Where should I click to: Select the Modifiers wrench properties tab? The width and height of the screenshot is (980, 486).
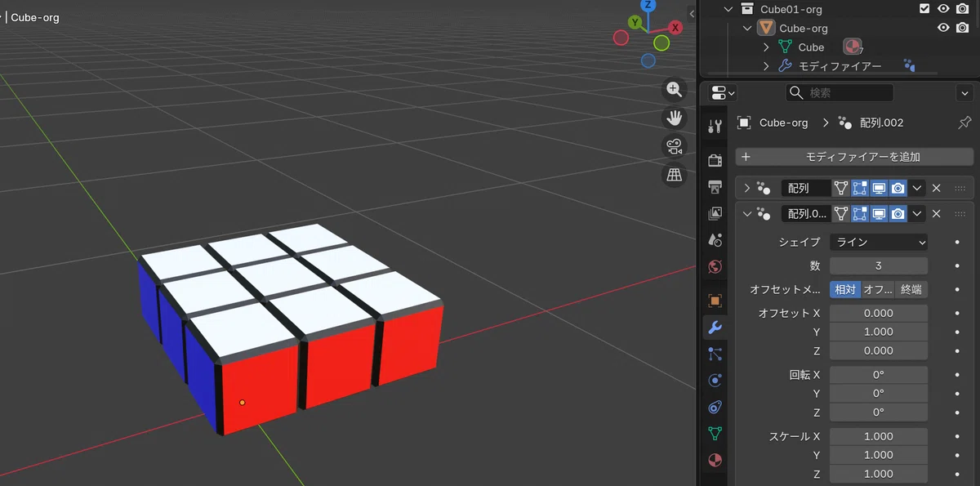[x=715, y=328]
